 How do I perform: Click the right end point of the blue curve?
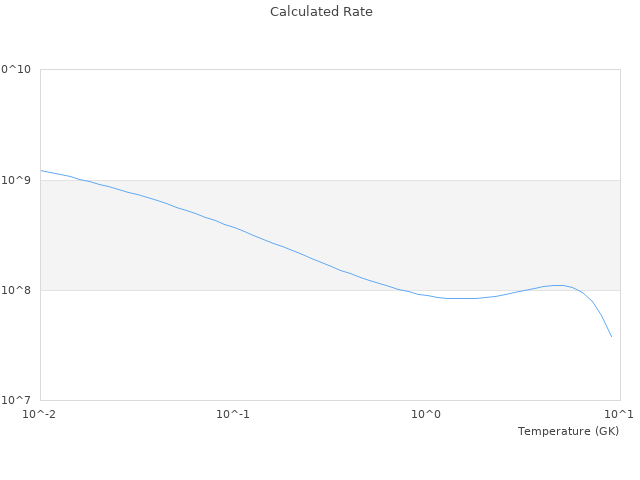pyautogui.click(x=611, y=336)
